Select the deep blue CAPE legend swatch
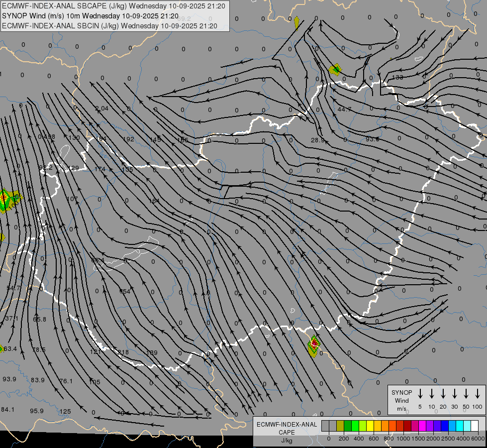487x448 pixels. 444,426
